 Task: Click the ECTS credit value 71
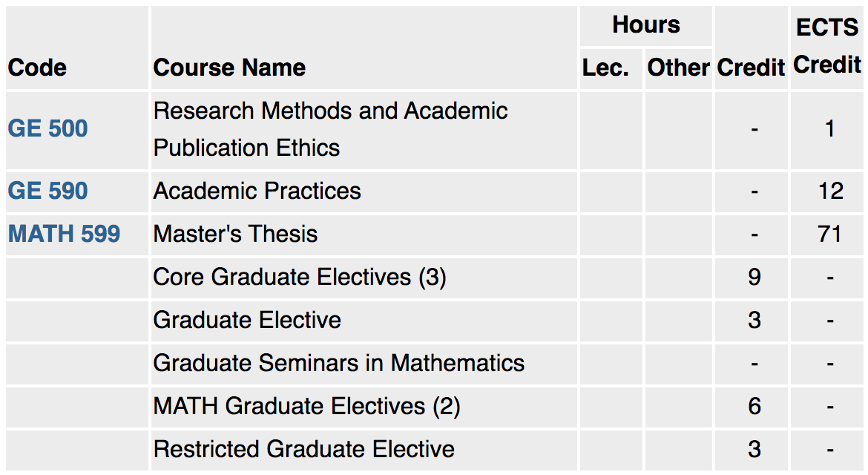[830, 235]
